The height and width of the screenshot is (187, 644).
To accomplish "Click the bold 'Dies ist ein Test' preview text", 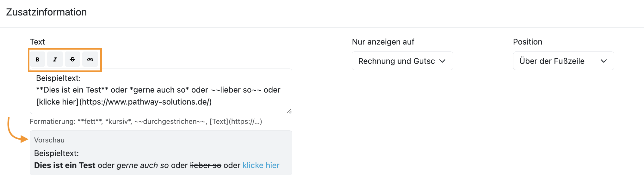I will [x=65, y=165].
